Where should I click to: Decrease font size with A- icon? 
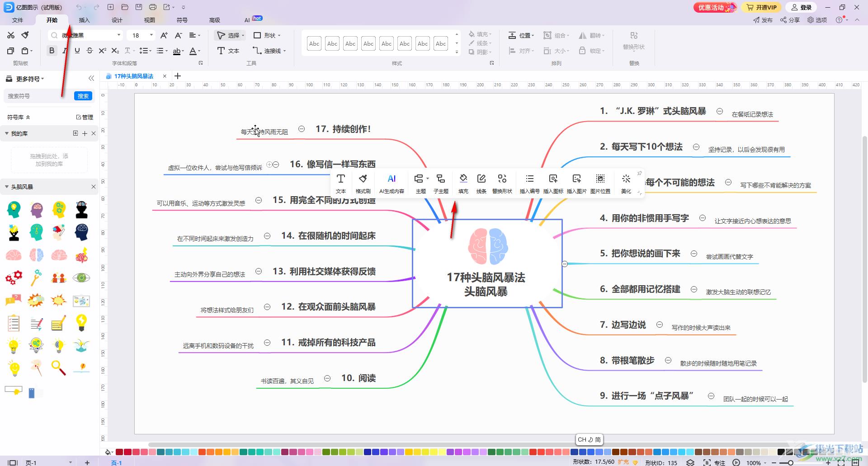[x=179, y=35]
